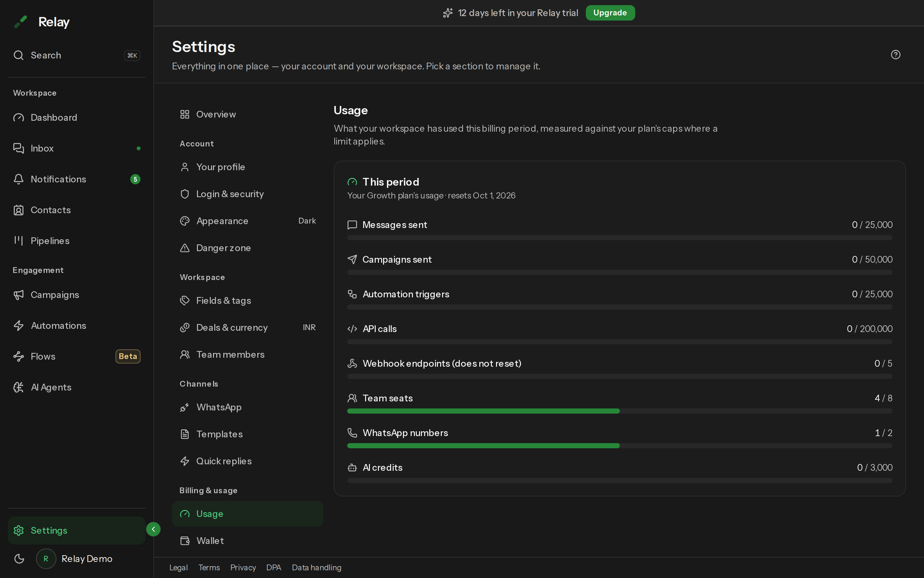Image resolution: width=924 pixels, height=578 pixels.
Task: Click the Pipelines icon
Action: (x=18, y=241)
